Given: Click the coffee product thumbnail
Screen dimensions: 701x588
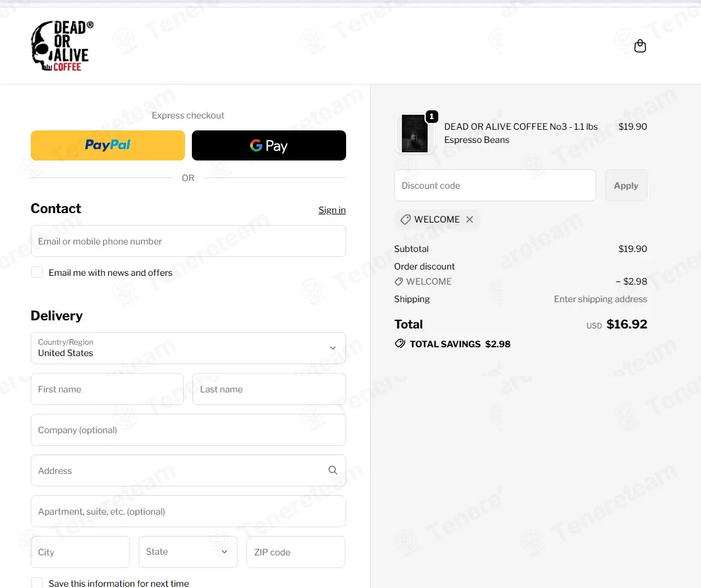Looking at the screenshot, I should coord(414,134).
